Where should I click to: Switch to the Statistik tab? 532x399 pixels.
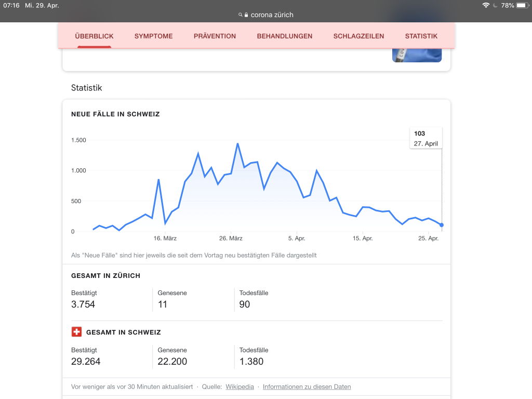pos(421,36)
